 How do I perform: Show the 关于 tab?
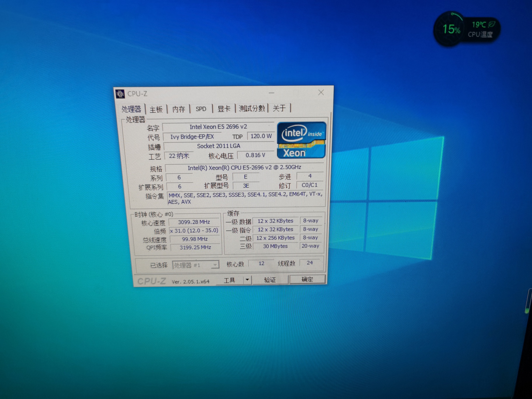click(x=279, y=108)
